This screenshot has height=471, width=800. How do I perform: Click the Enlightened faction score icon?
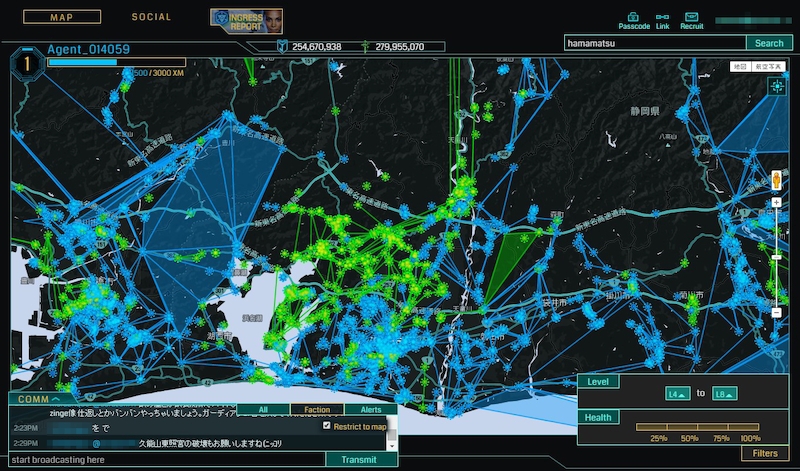coord(365,47)
